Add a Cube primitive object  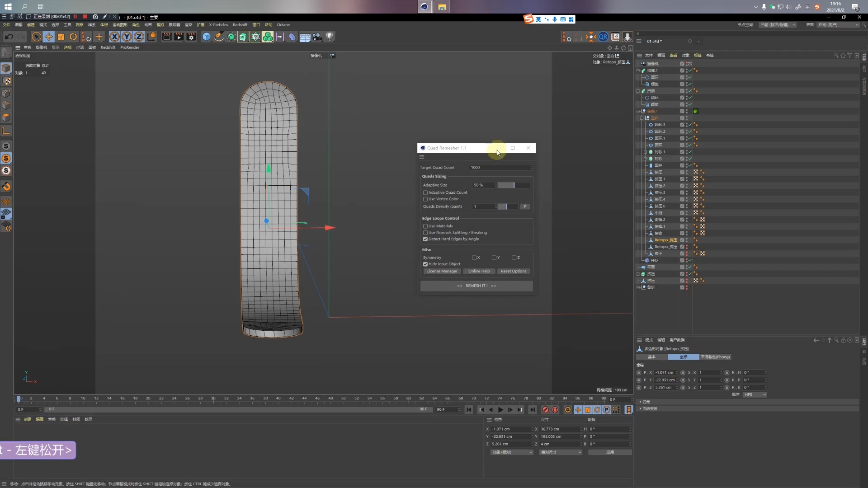(207, 37)
